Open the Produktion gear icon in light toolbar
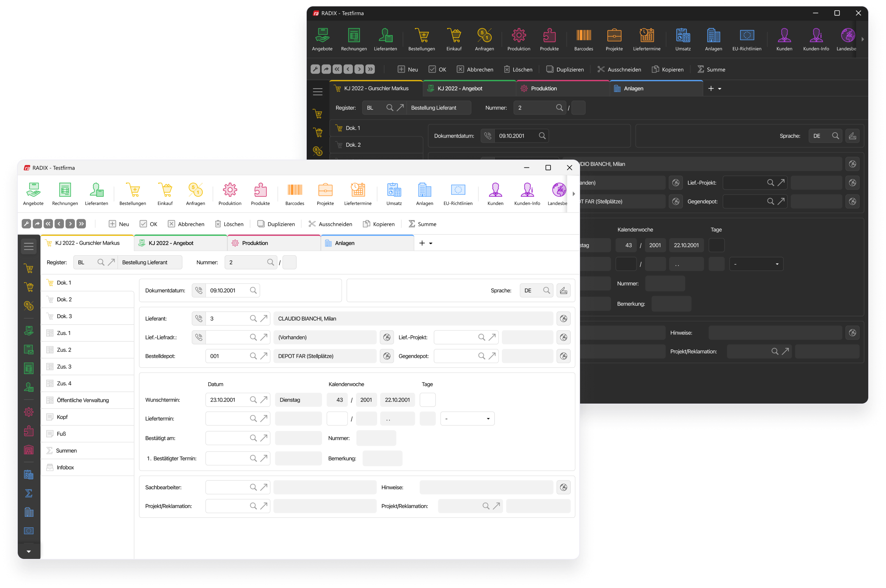 coord(230,190)
